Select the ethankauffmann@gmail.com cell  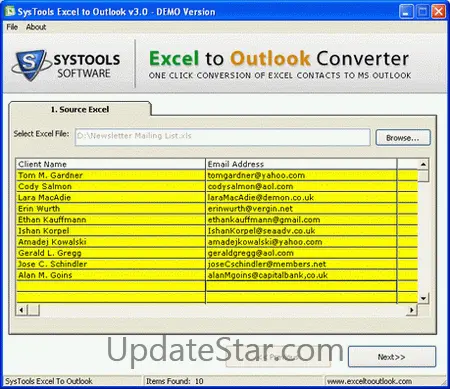(301, 220)
